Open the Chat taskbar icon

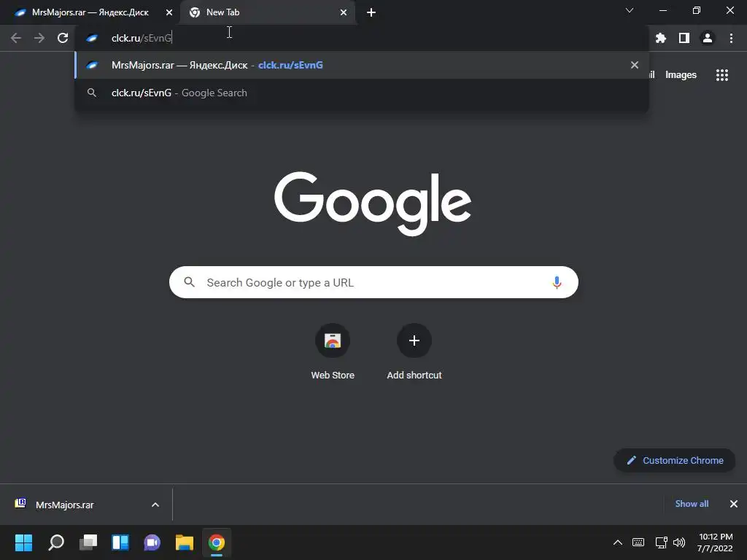tap(152, 542)
